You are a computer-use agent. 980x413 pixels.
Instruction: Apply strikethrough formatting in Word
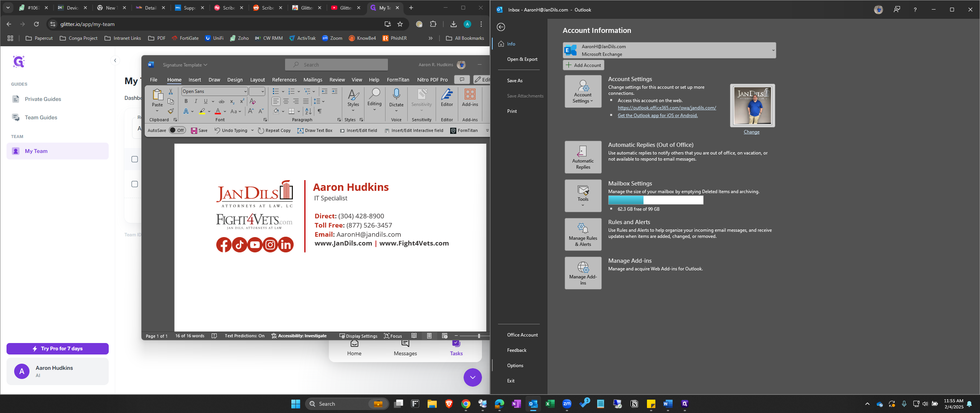[221, 101]
